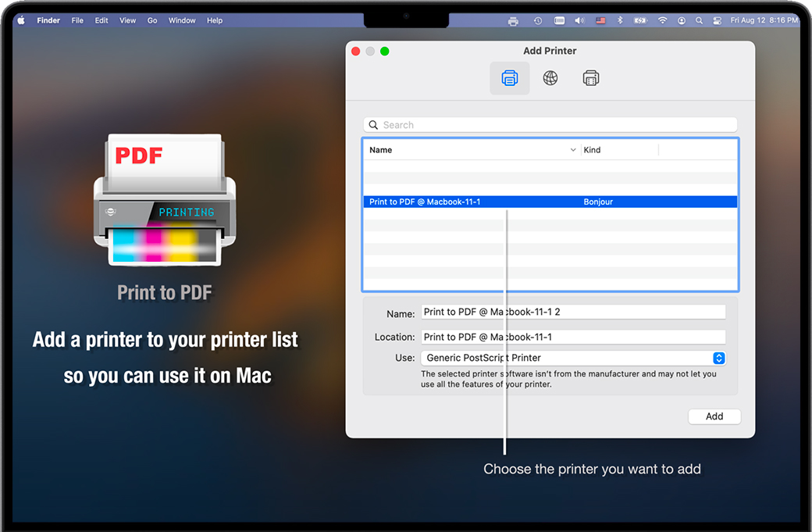Select the Default printer tab icon
Image resolution: width=812 pixels, height=532 pixels.
(x=510, y=78)
